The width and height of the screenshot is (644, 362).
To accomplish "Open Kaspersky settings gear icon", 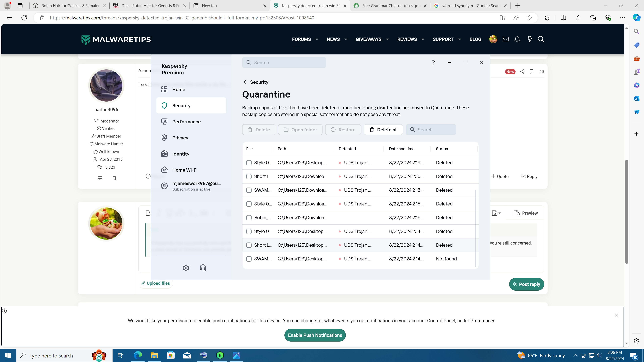I will click(186, 268).
